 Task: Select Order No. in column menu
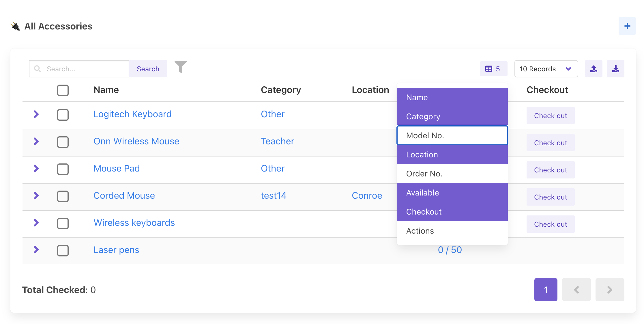(x=452, y=174)
